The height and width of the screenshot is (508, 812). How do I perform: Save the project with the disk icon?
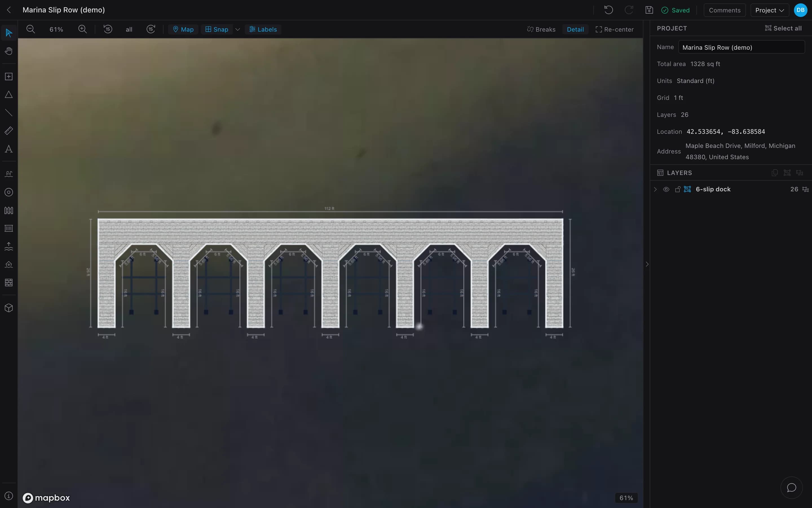pyautogui.click(x=649, y=10)
